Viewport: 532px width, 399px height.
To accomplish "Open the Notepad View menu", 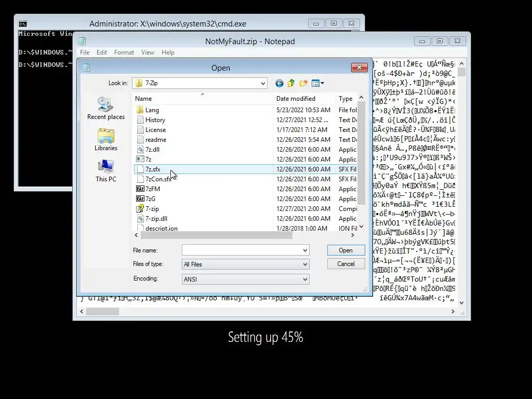I will 148,52.
